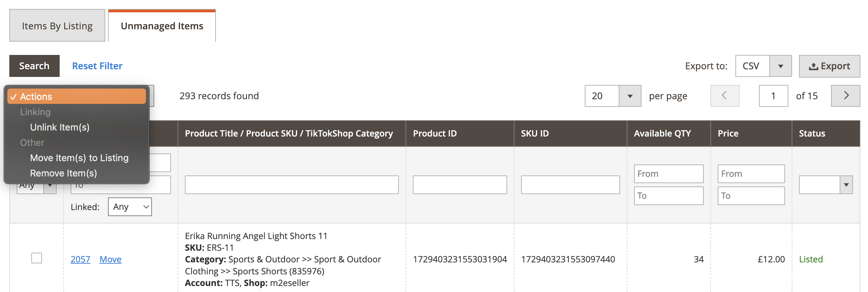Open the 2057 product ID link
This screenshot has height=292, width=868.
coord(80,259)
